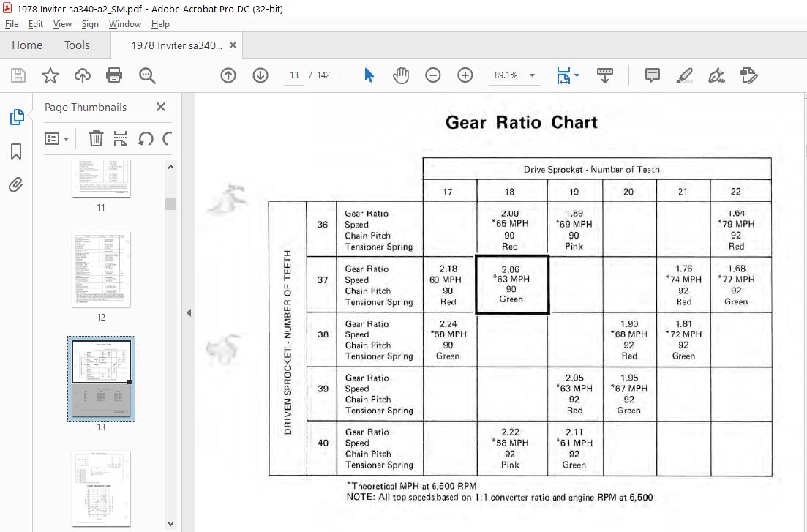807x532 pixels.
Task: Select page 12 thumbnail
Action: tap(101, 269)
